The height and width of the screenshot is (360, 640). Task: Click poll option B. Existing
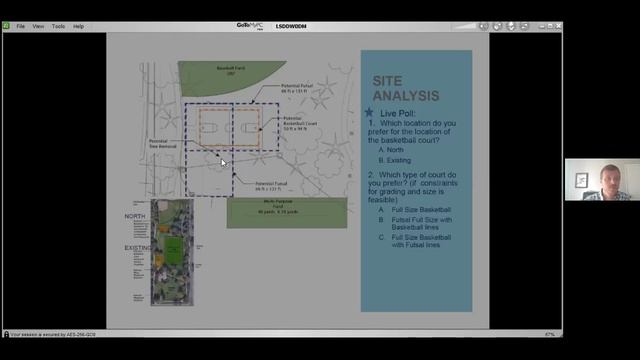pos(395,160)
